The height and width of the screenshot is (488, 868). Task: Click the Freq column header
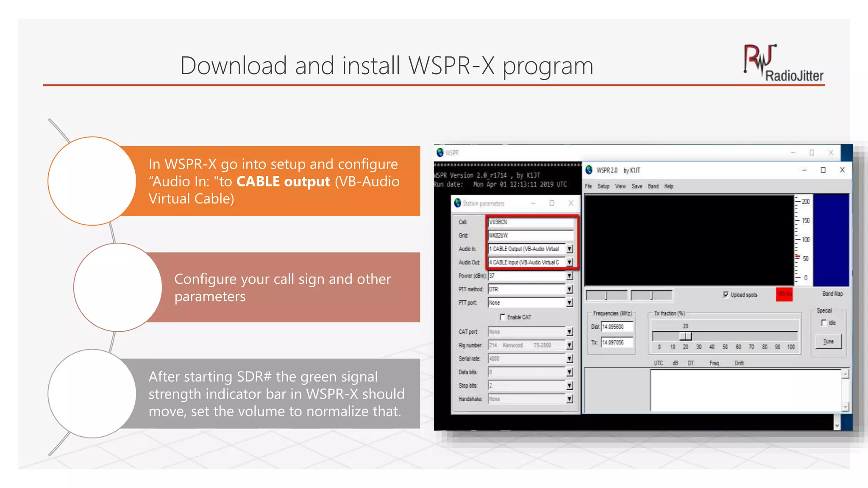point(714,363)
